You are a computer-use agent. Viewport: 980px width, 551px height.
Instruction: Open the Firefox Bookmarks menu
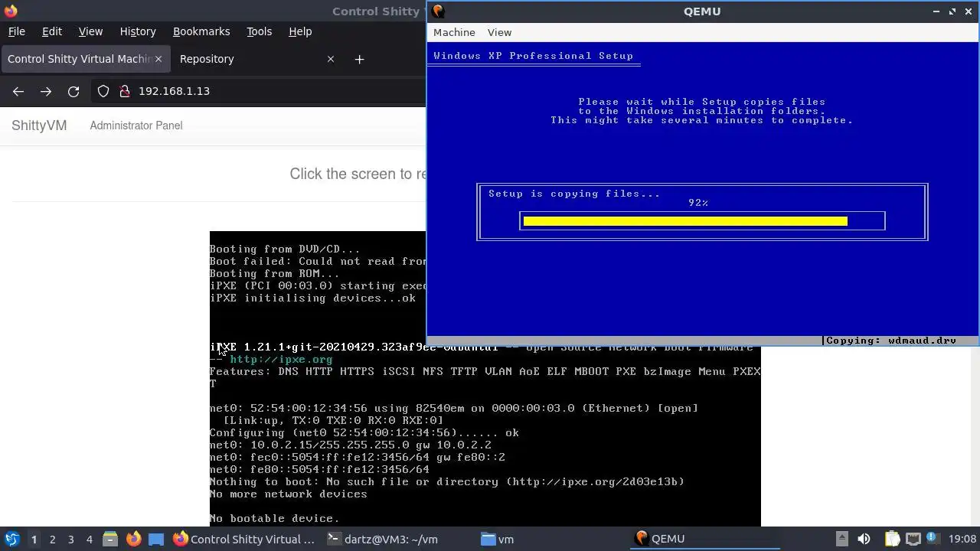pyautogui.click(x=201, y=31)
